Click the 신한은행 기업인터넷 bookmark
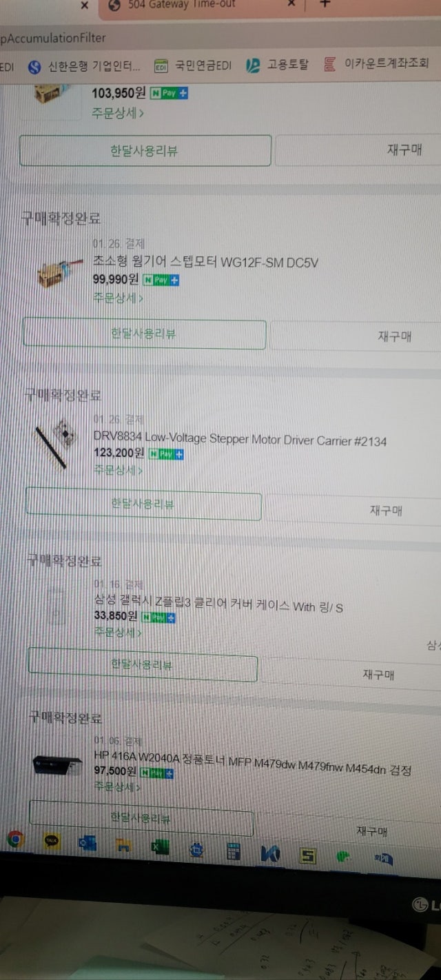 pos(85,66)
